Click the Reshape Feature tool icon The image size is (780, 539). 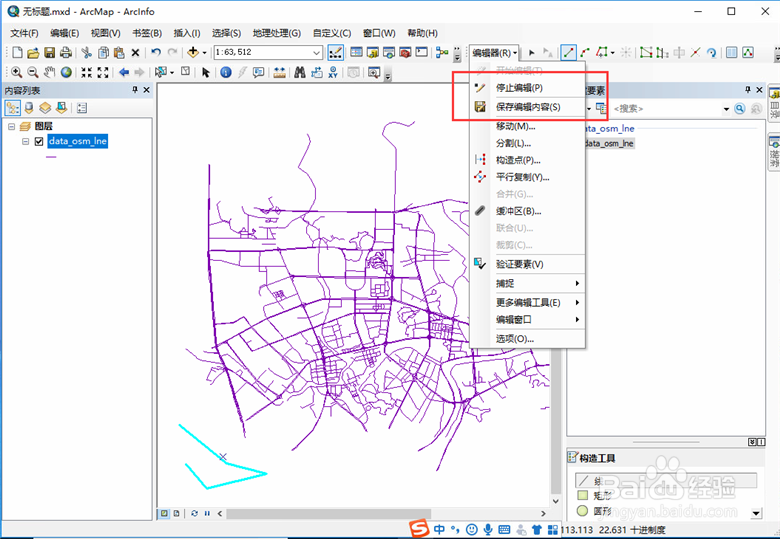[x=662, y=52]
